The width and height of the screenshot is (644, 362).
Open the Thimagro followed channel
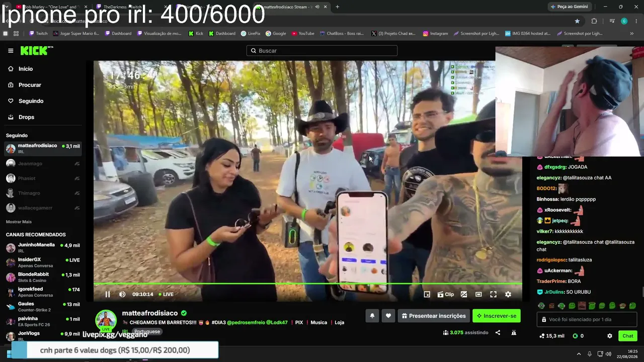[x=43, y=193]
